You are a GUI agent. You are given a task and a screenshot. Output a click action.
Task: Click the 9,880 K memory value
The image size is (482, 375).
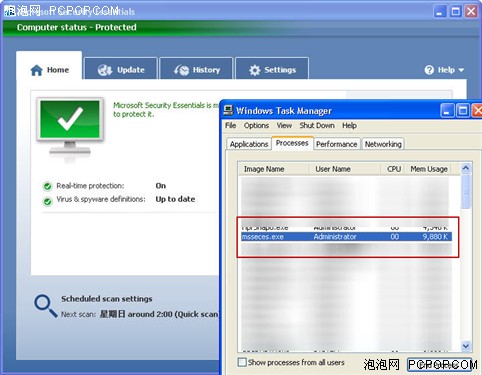click(435, 237)
